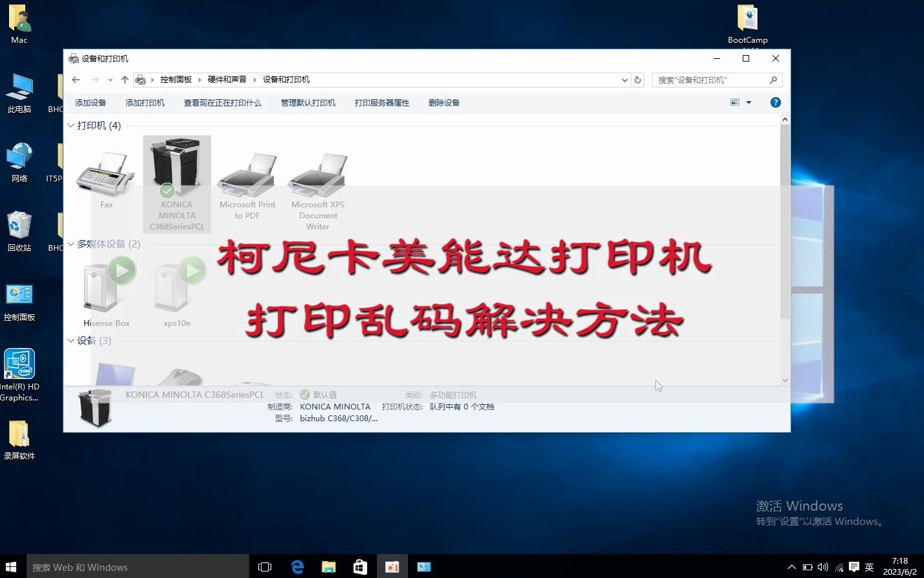Click the up navigation arrow

coord(124,79)
